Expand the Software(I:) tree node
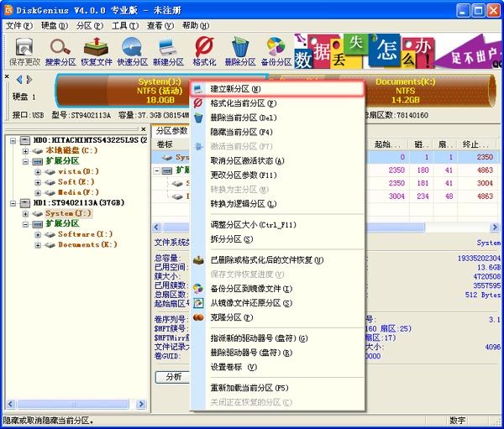 coord(38,234)
